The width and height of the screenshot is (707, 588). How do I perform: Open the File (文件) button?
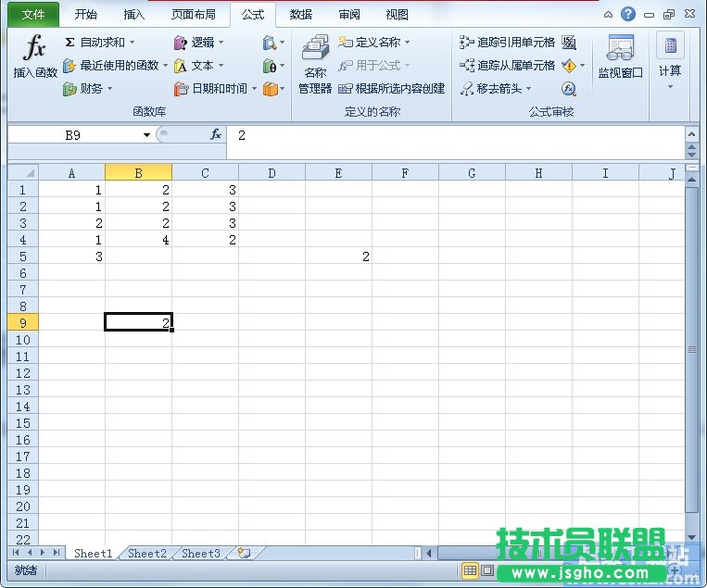tap(33, 14)
